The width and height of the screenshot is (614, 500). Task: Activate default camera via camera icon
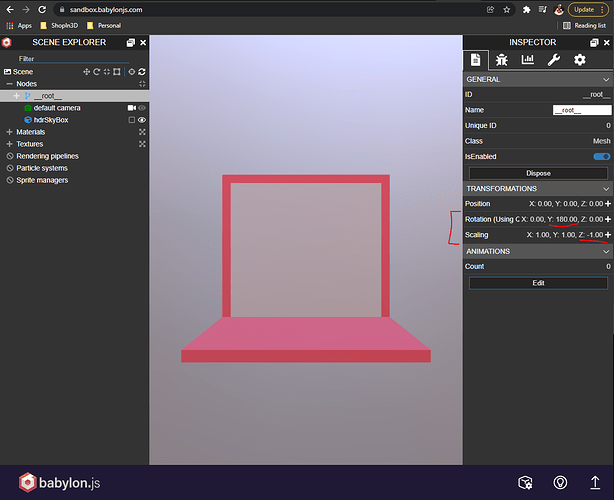click(132, 108)
